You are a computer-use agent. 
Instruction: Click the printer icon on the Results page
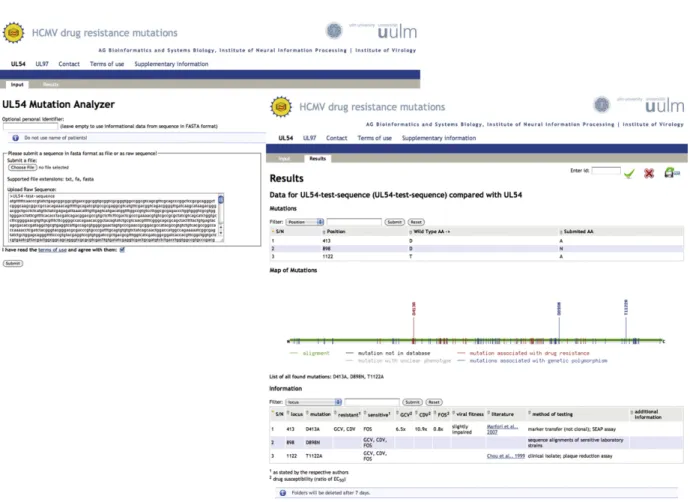[672, 172]
